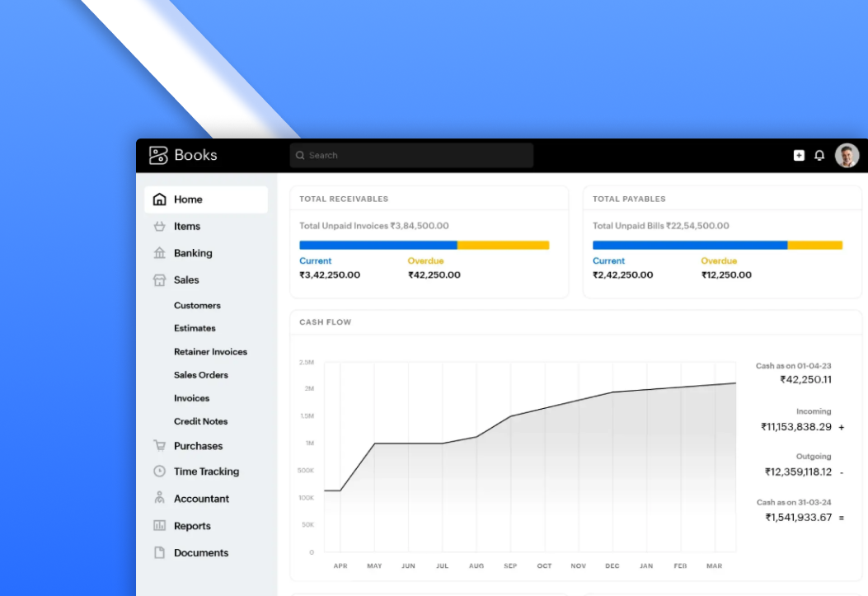Open the user profile avatar
Viewport: 868px width, 596px height.
[847, 155]
